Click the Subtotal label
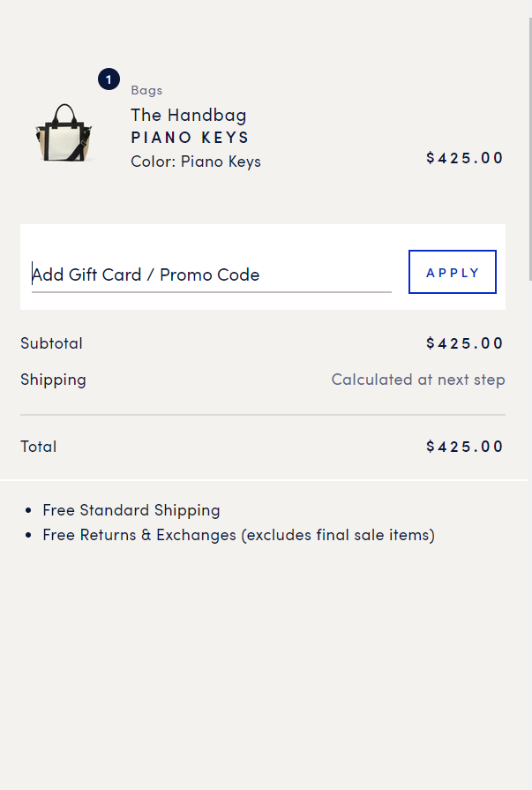The height and width of the screenshot is (790, 532). [51, 343]
